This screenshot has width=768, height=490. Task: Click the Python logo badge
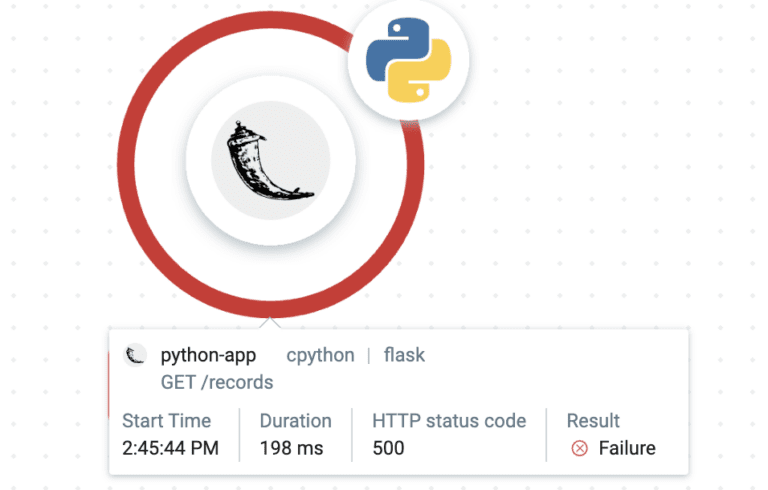[408, 60]
